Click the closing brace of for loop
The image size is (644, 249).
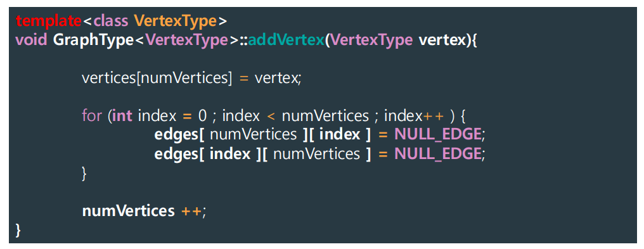84,173
